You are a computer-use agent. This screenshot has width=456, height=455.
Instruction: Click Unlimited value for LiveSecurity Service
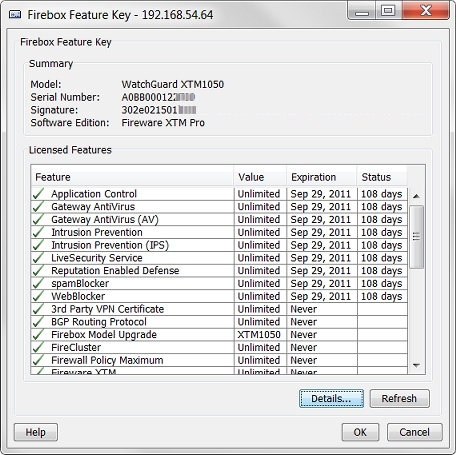click(x=259, y=258)
